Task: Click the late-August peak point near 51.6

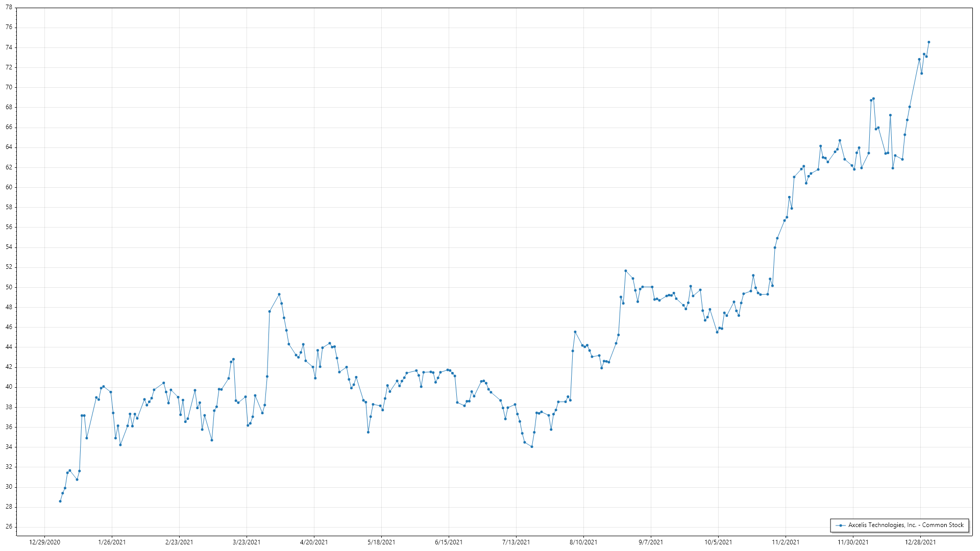Action: pos(626,271)
